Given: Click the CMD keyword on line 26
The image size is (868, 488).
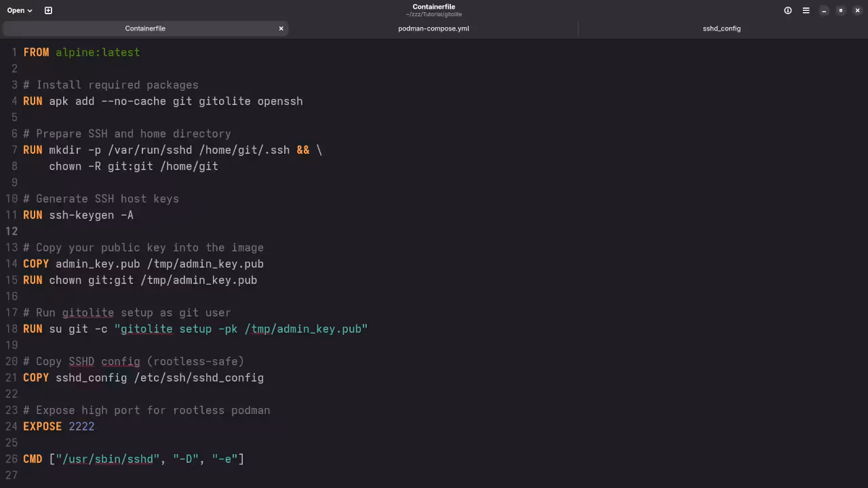Looking at the screenshot, I should [33, 459].
